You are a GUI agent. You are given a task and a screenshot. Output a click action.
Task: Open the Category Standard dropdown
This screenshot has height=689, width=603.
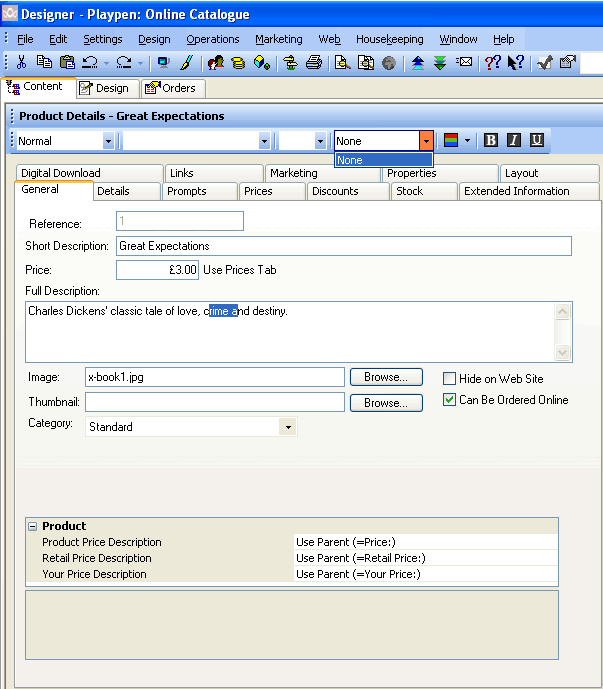[288, 427]
